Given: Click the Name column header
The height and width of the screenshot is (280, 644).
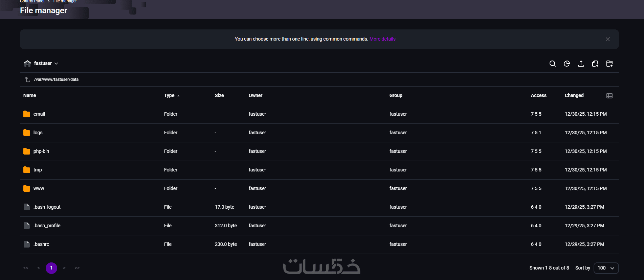Looking at the screenshot, I should click(30, 96).
